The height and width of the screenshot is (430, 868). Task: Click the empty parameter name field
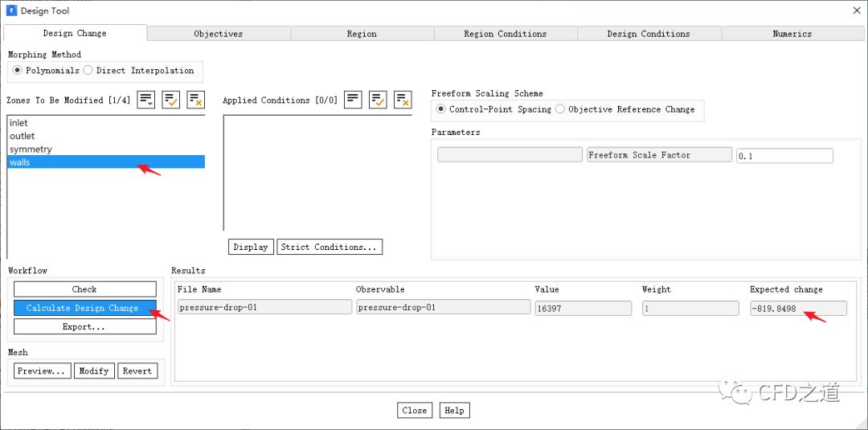click(510, 154)
